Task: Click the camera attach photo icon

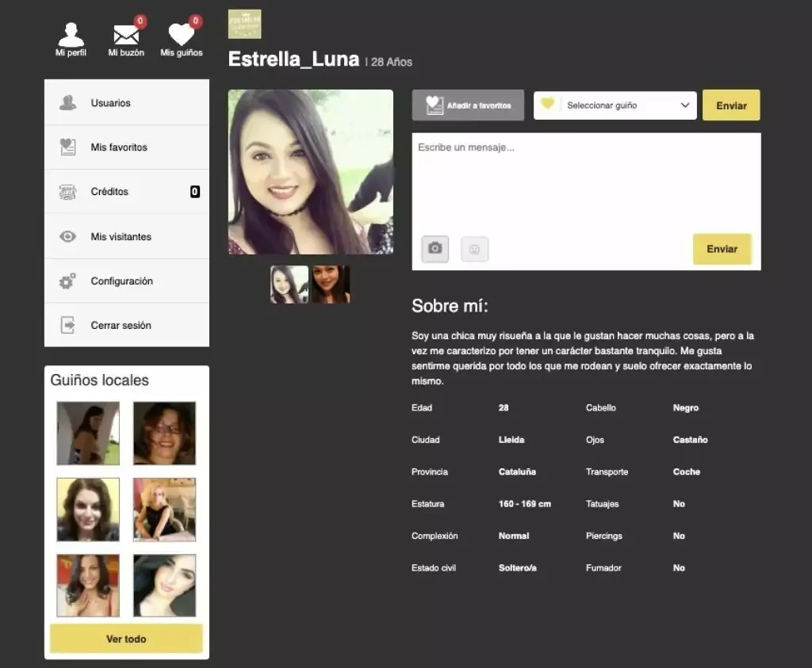Action: (435, 249)
